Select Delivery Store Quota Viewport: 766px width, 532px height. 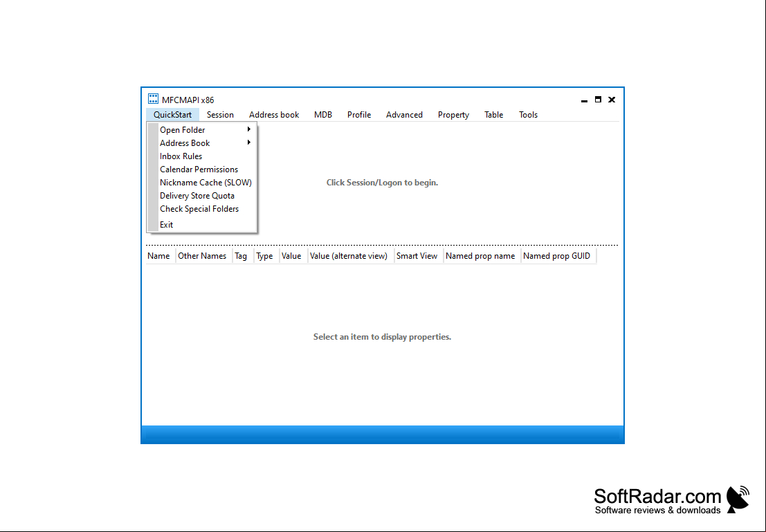click(x=202, y=196)
